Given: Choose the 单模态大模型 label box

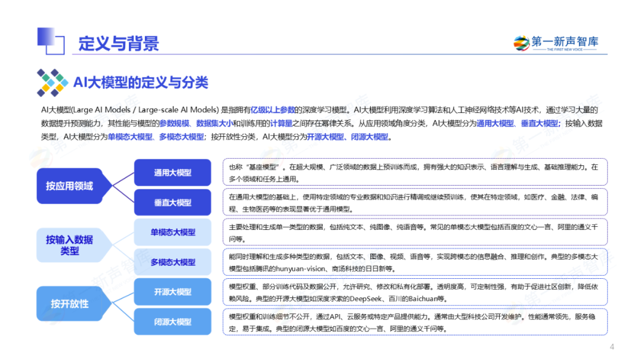Looking at the screenshot, I should click(x=172, y=232).
